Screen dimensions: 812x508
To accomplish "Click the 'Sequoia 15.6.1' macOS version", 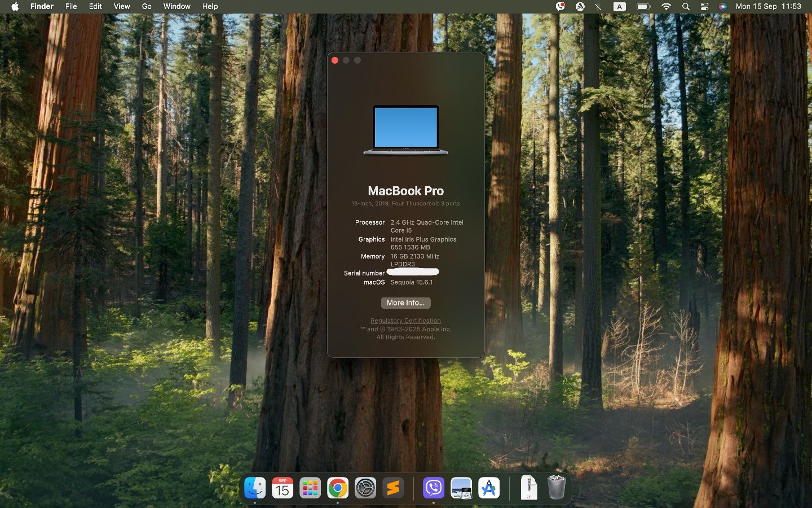I will click(x=412, y=282).
